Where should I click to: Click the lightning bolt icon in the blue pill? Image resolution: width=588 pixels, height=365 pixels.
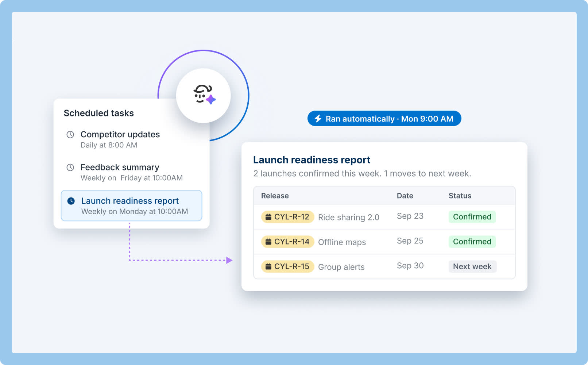[x=318, y=119]
